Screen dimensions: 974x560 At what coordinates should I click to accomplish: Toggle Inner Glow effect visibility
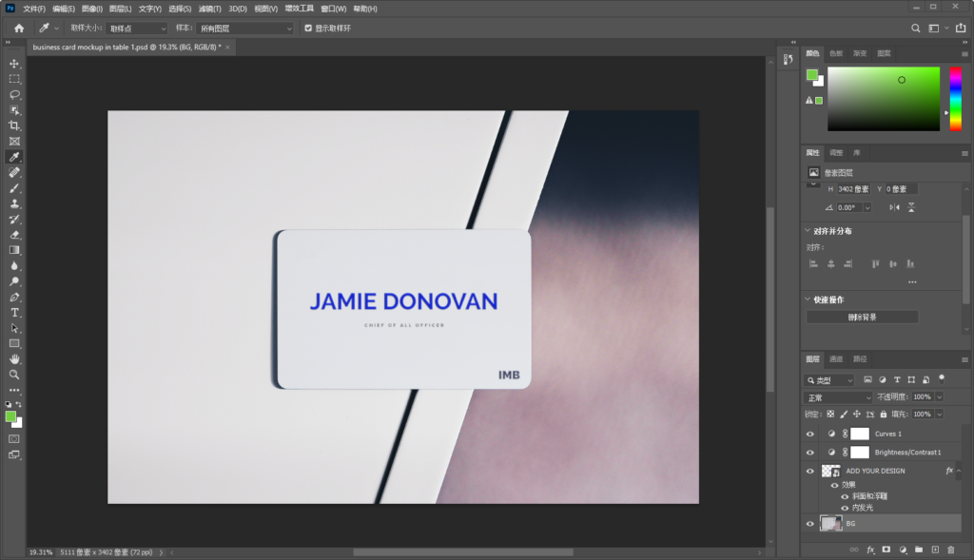pyautogui.click(x=845, y=508)
